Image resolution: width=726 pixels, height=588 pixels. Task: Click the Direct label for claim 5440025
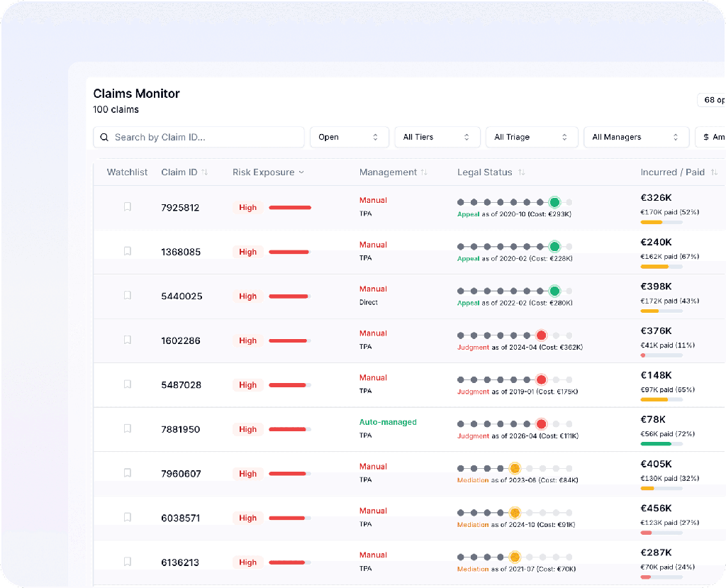(x=369, y=302)
